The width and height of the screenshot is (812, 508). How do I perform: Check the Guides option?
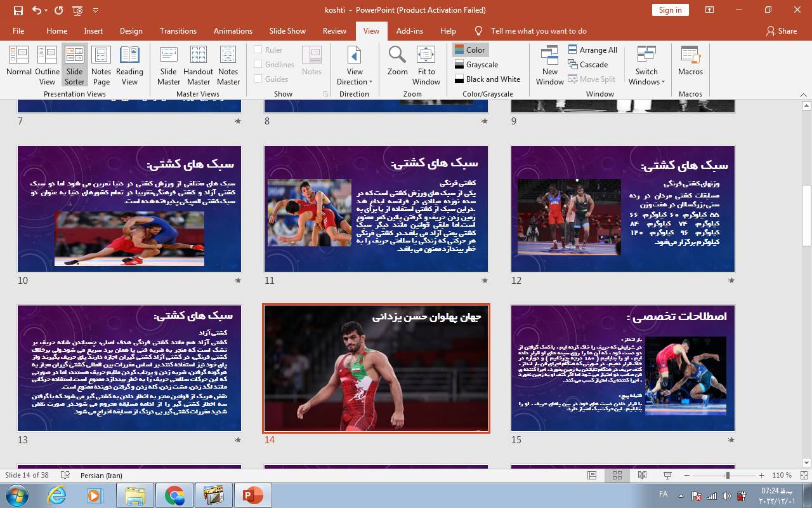tap(258, 79)
